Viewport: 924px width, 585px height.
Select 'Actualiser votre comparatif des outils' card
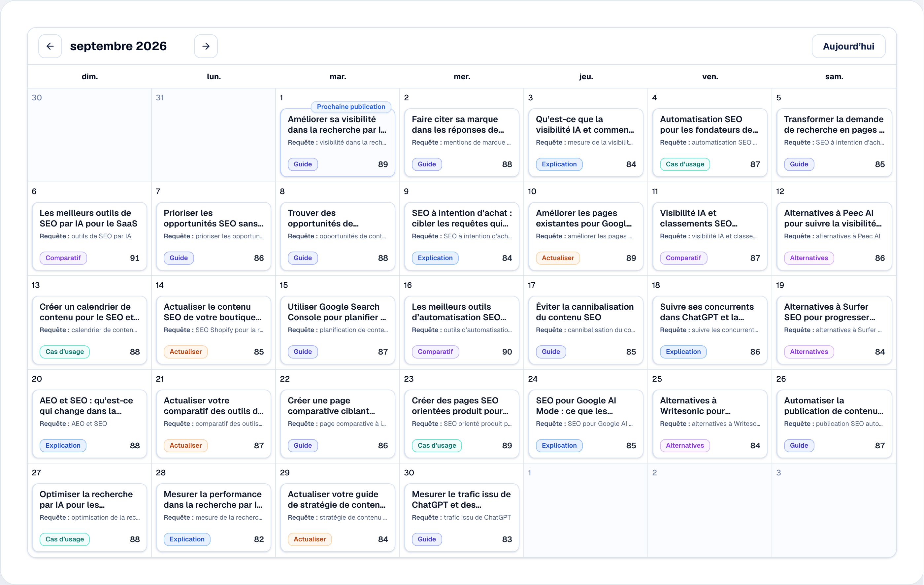pyautogui.click(x=214, y=424)
